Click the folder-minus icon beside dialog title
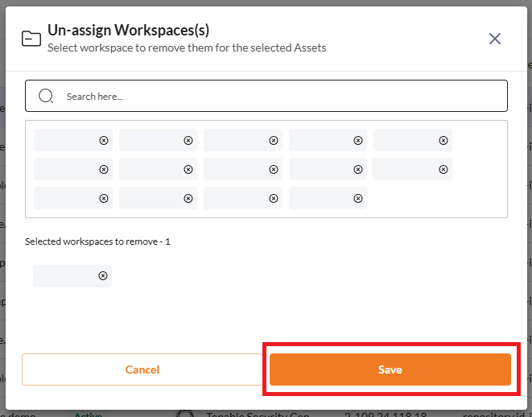The height and width of the screenshot is (417, 532). point(31,39)
